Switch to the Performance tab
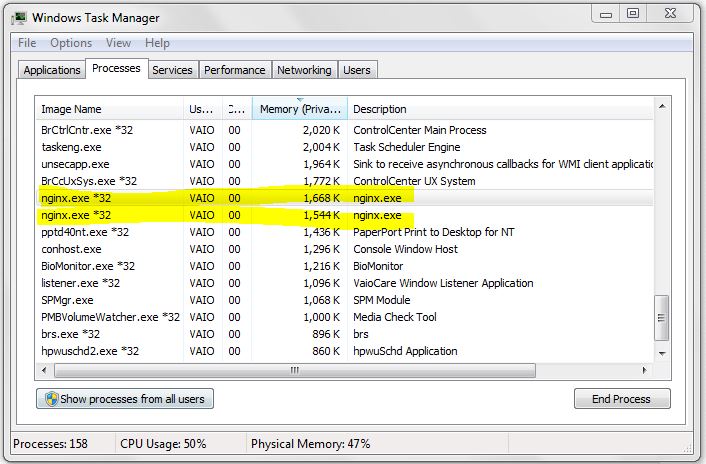Viewport: 706px width, 464px height. (235, 70)
